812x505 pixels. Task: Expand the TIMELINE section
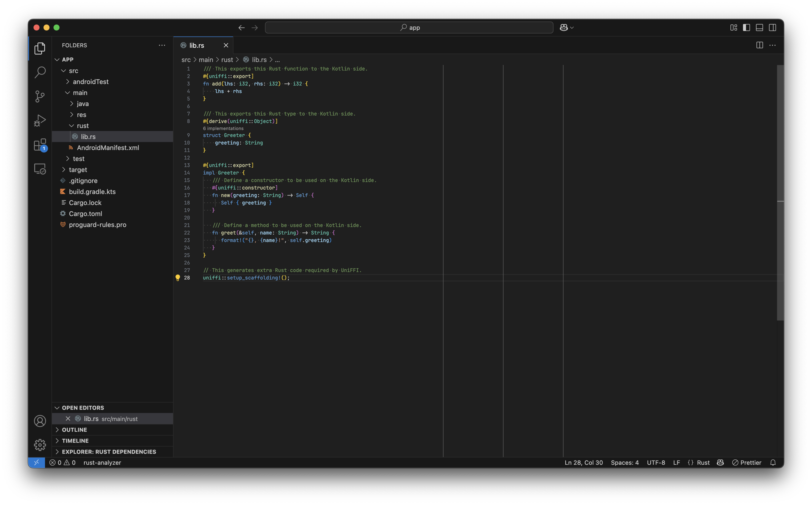(x=112, y=440)
